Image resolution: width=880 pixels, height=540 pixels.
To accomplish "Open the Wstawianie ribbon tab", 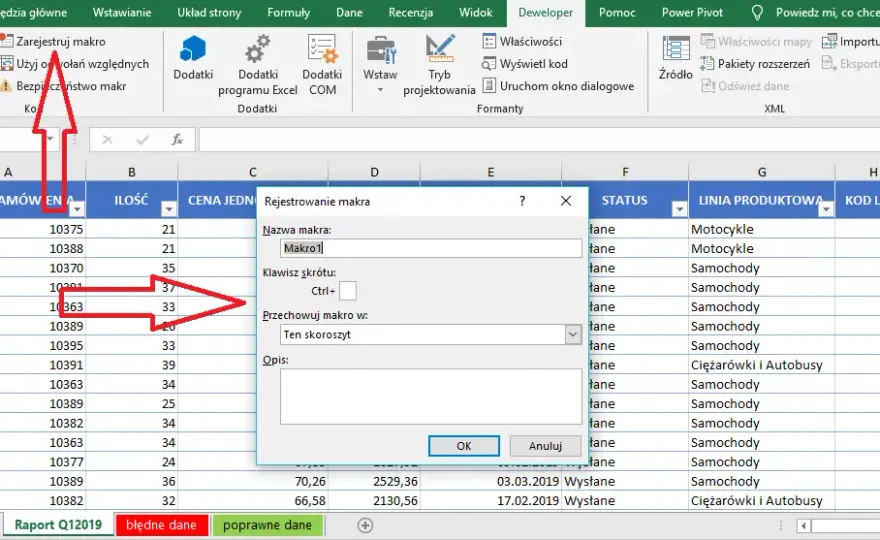I will pyautogui.click(x=122, y=12).
